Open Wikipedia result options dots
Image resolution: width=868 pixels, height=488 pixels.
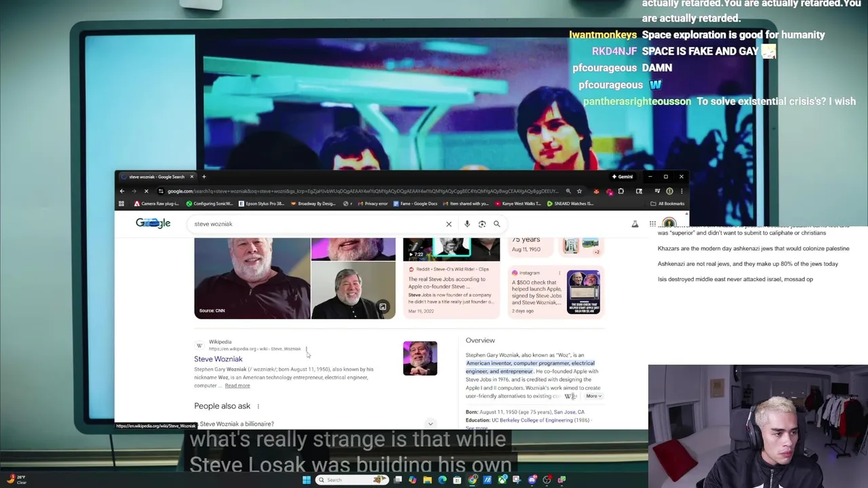[307, 349]
